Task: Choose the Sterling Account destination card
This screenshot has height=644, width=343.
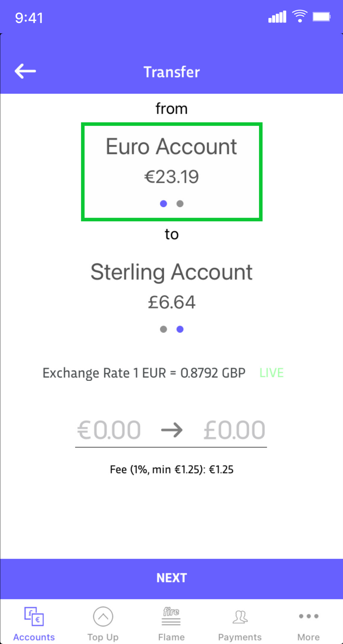Action: [172, 286]
